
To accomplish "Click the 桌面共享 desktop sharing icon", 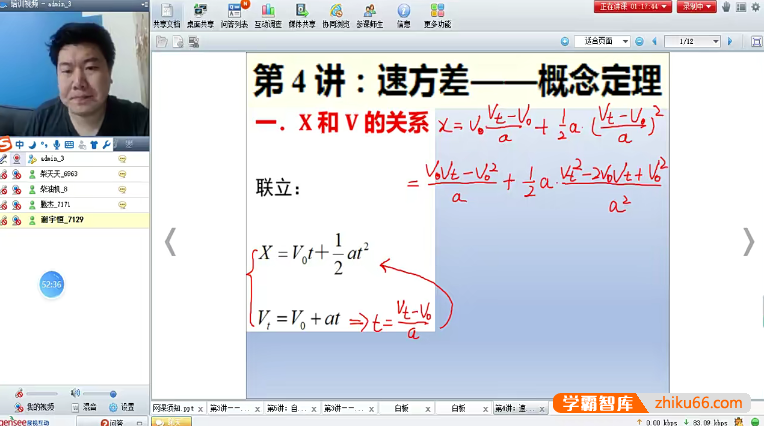I will (x=200, y=14).
